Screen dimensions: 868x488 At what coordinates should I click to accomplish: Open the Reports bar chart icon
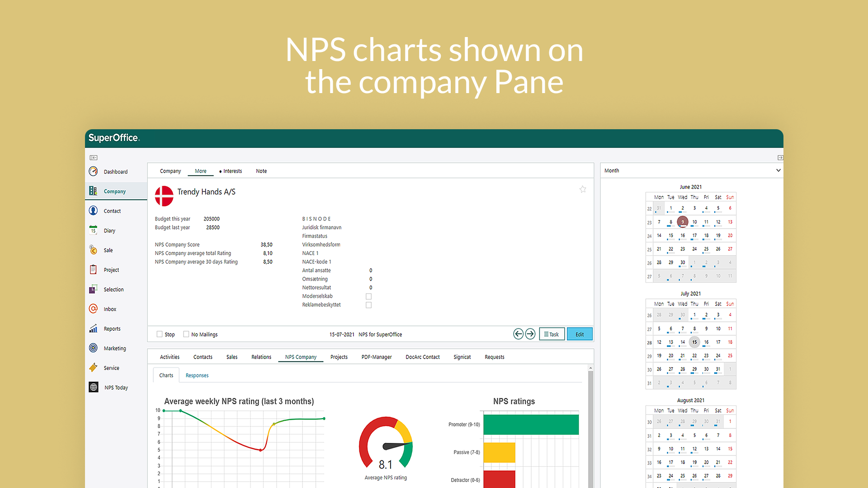93,328
